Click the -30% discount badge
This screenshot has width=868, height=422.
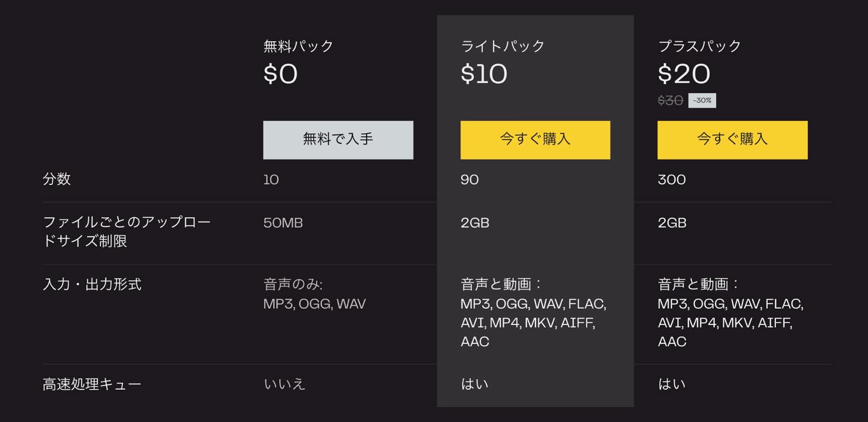pos(702,100)
